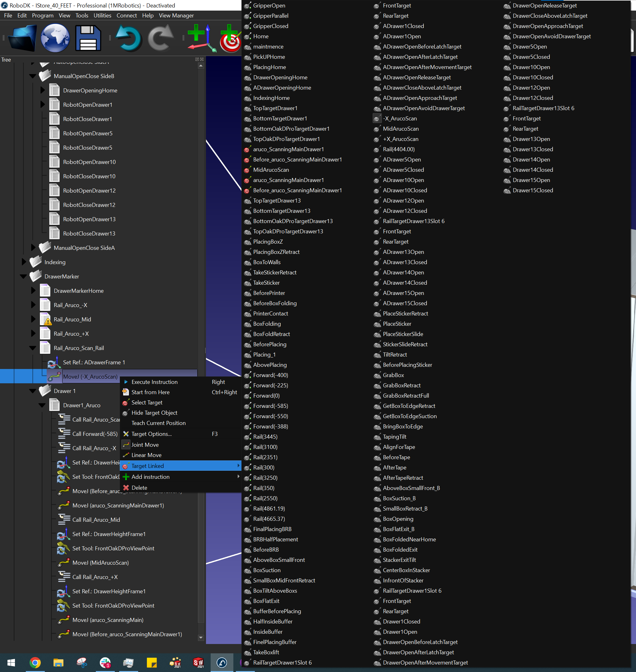Expand the Indexing folder in tree
The height and width of the screenshot is (672, 636).
pyautogui.click(x=24, y=262)
